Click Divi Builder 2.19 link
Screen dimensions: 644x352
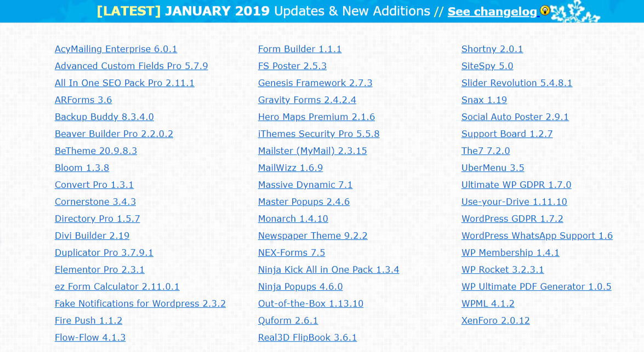point(92,235)
